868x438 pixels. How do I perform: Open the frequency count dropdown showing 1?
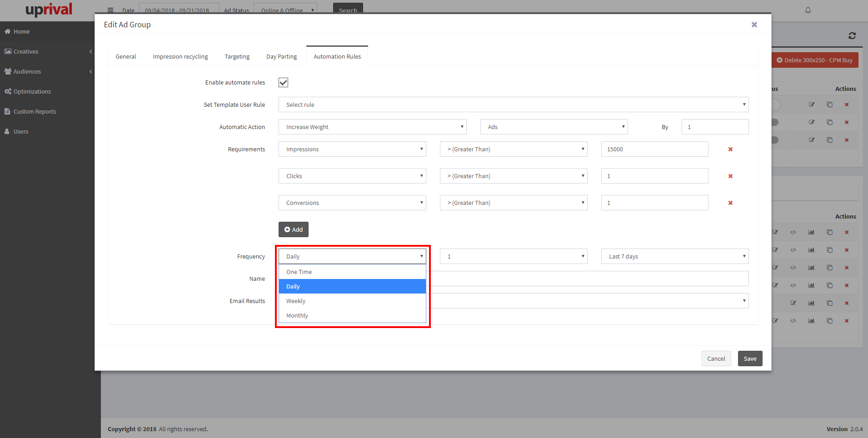click(514, 256)
